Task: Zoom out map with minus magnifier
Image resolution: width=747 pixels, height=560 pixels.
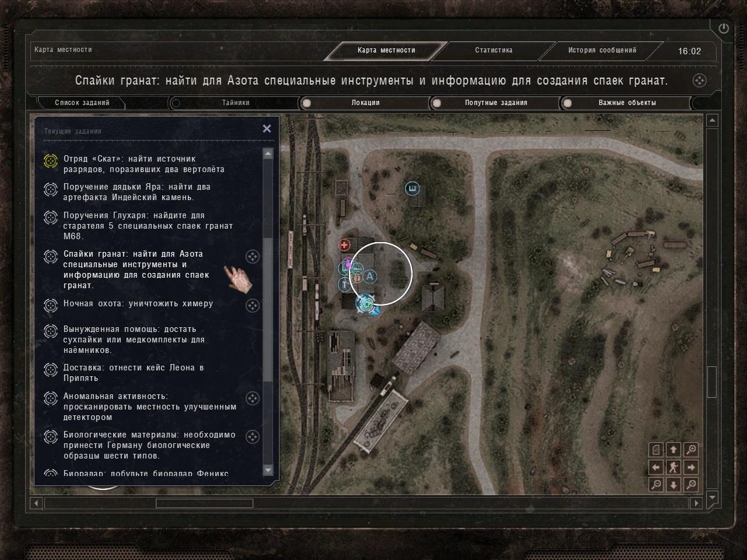Action: point(656,485)
